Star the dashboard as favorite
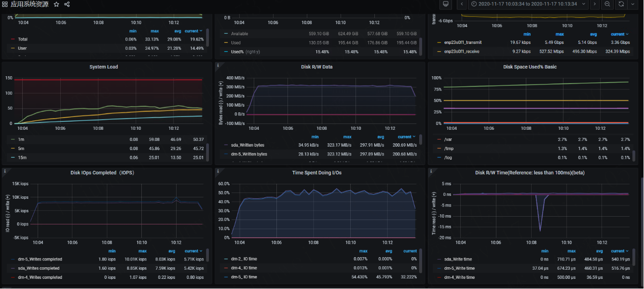The width and height of the screenshot is (644, 289). click(x=56, y=4)
